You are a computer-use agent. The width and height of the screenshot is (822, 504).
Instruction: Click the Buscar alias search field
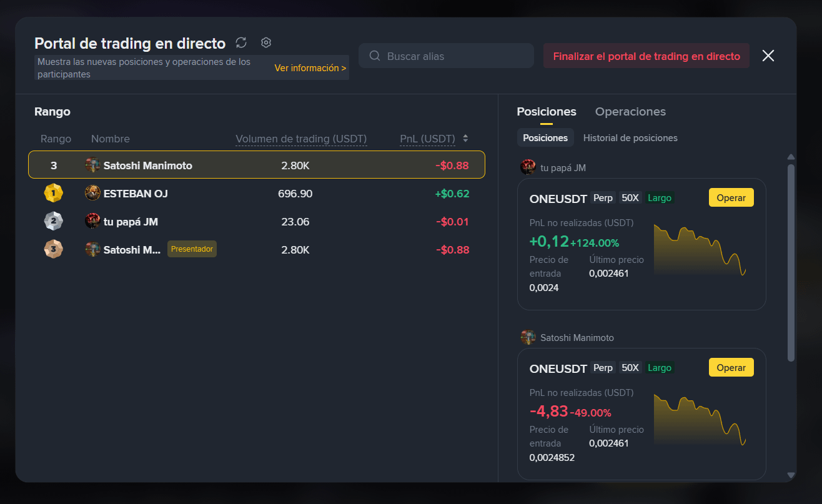[x=446, y=56]
